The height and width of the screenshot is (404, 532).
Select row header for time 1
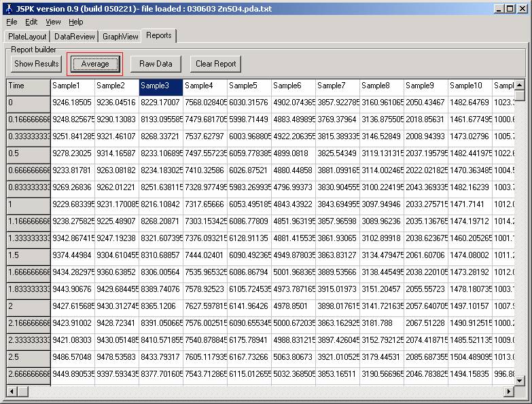click(29, 206)
